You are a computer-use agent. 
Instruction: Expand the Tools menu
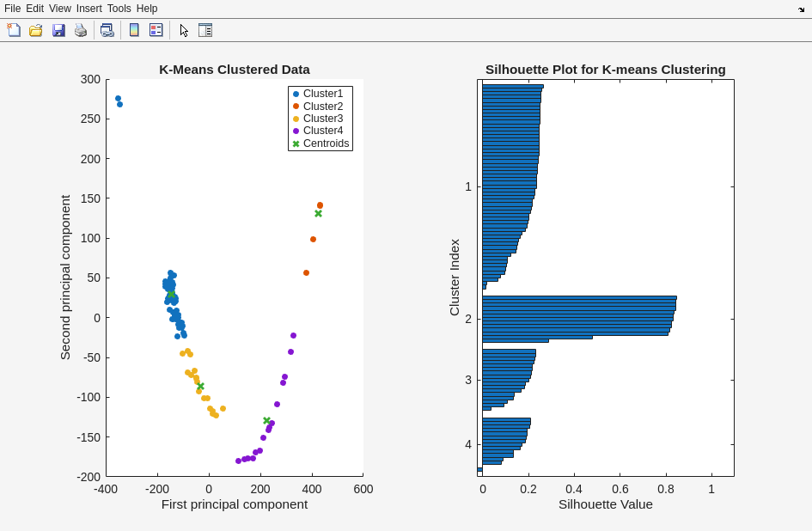119,9
